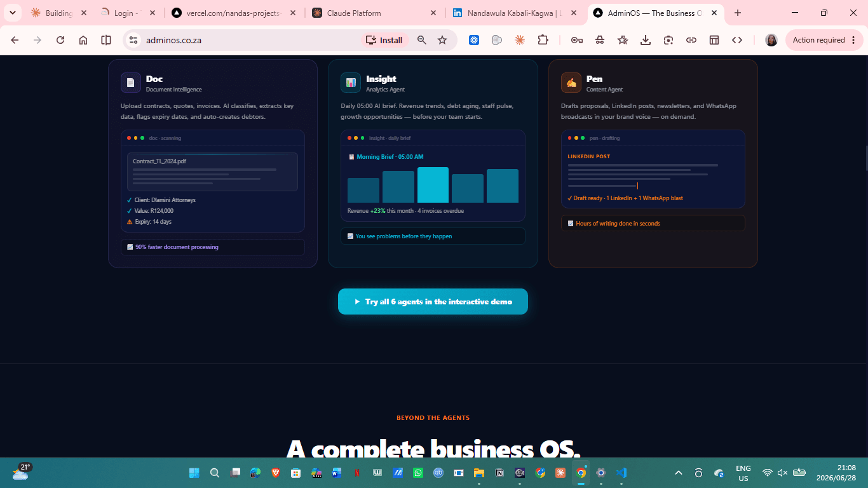Open a new browser tab
This screenshot has width=868, height=488.
click(x=738, y=13)
